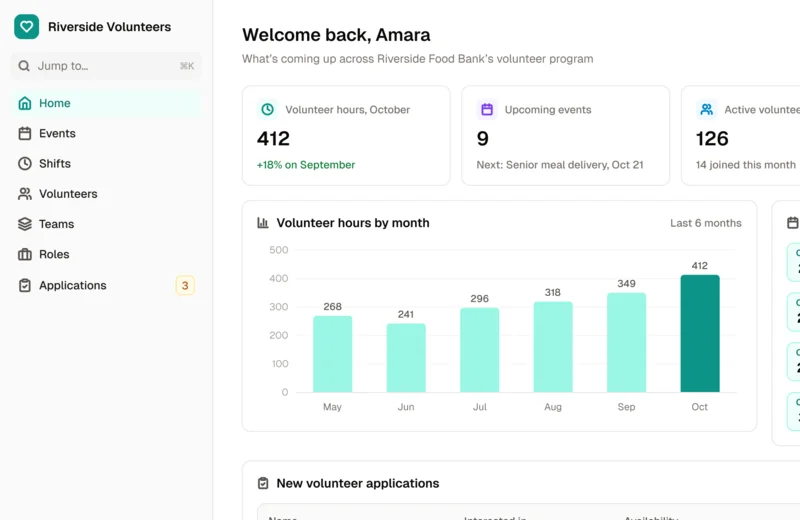Click the Events calendar icon
The height and width of the screenshot is (520, 800).
(24, 133)
